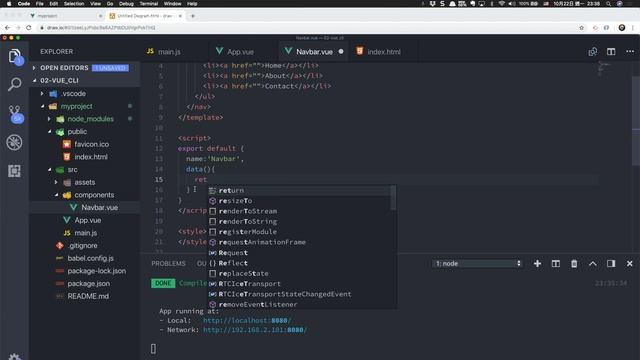Open the Source Control view

click(15, 113)
